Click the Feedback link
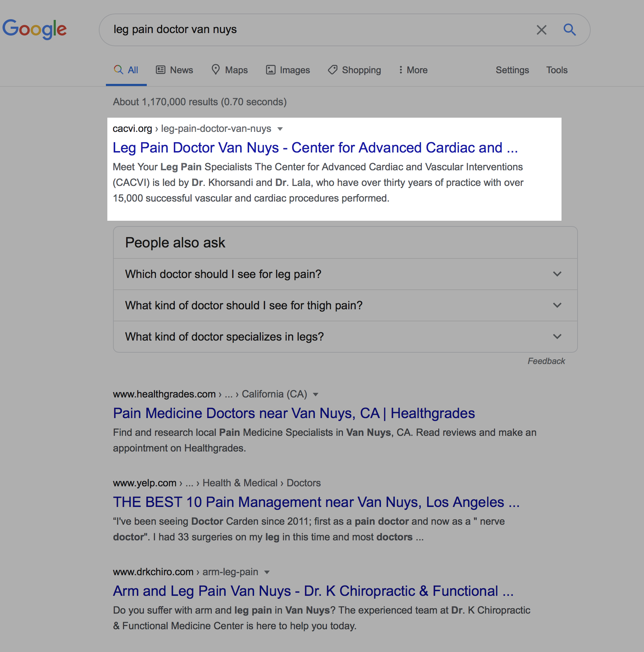644x652 pixels. (546, 361)
